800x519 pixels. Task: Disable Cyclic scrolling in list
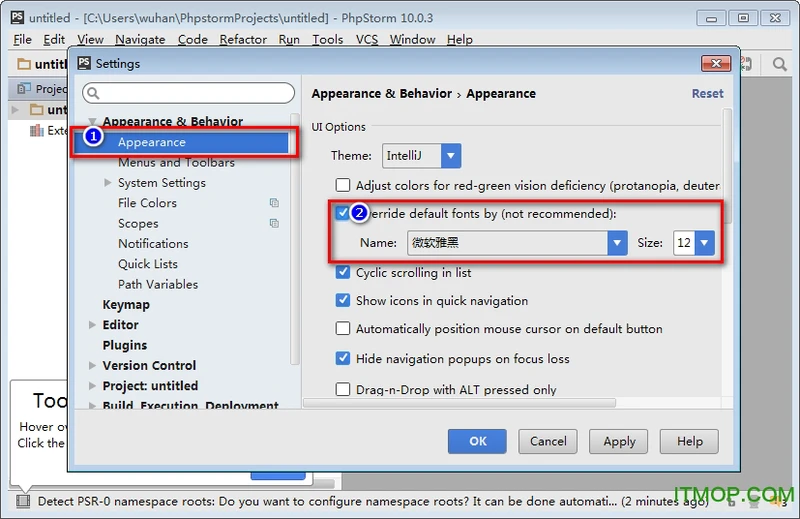click(x=343, y=272)
